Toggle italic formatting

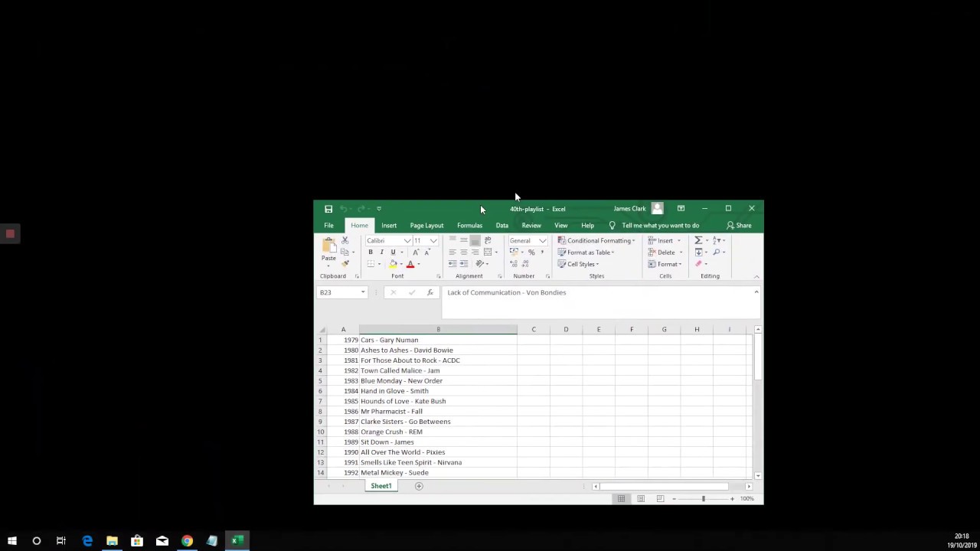(x=381, y=252)
